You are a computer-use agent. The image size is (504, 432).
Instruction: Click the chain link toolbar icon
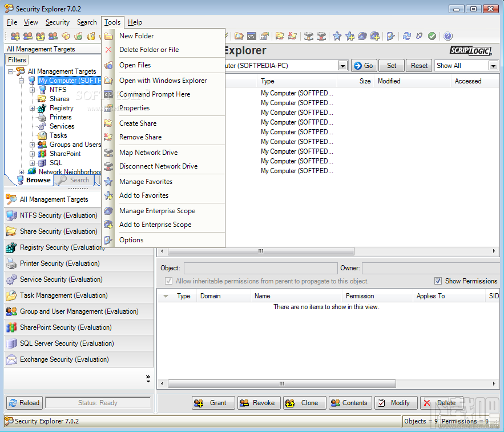(x=419, y=36)
